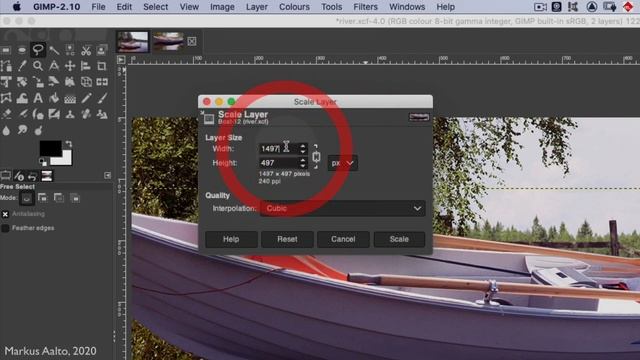640x360 pixels.
Task: Switch to the second image thumbnail tab
Action: point(168,41)
